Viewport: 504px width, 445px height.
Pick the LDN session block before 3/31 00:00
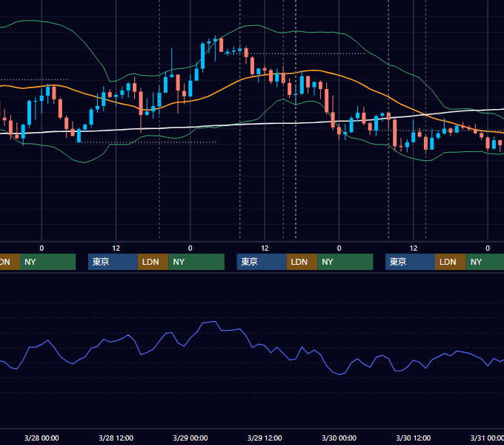[451, 262]
